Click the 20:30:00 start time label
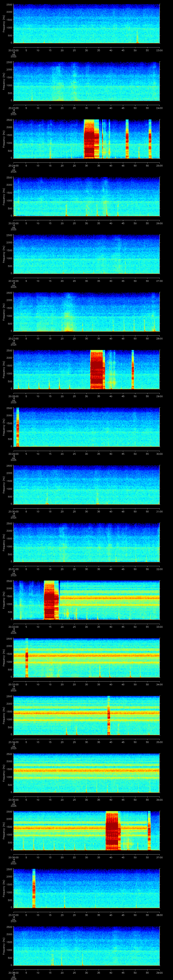This screenshot has height=980, width=173. click(x=13, y=511)
